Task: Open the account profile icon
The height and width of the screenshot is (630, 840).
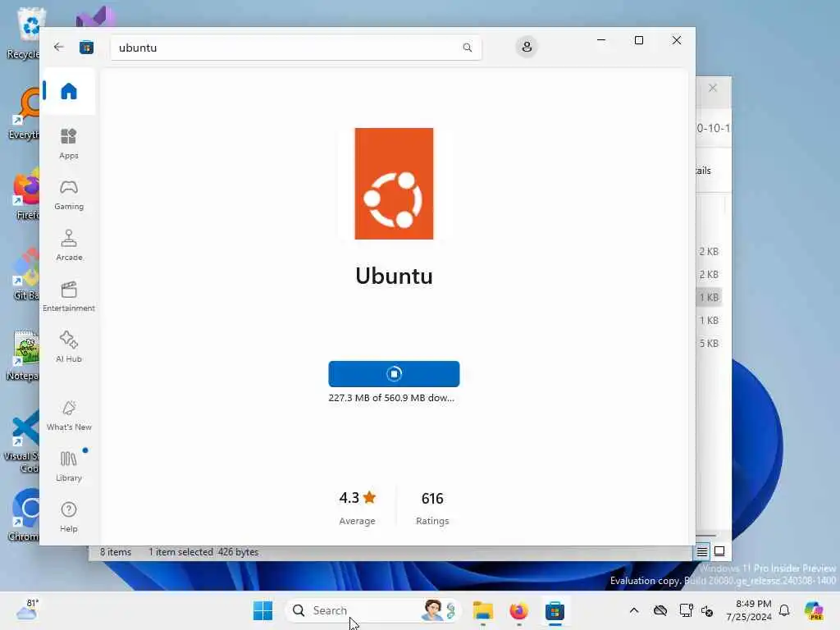Action: click(527, 47)
